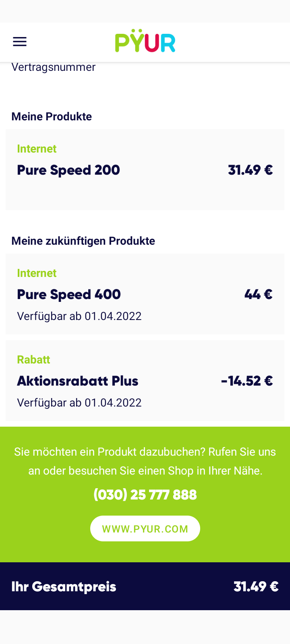Select the Pure Speed 200 product name
The image size is (290, 644).
(68, 170)
